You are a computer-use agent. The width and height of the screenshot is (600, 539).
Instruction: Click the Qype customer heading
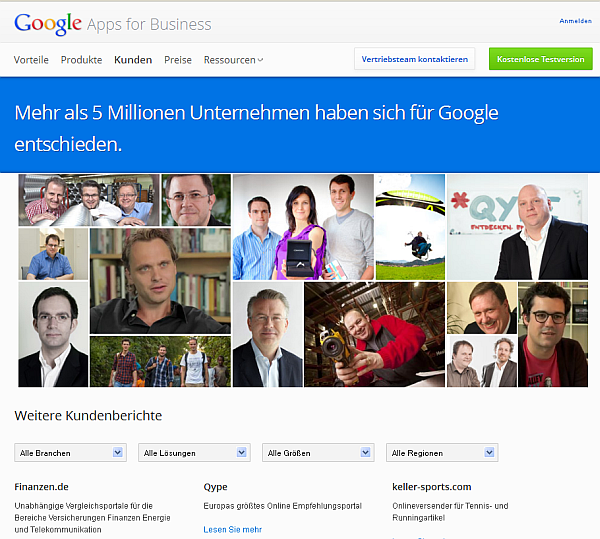point(215,487)
